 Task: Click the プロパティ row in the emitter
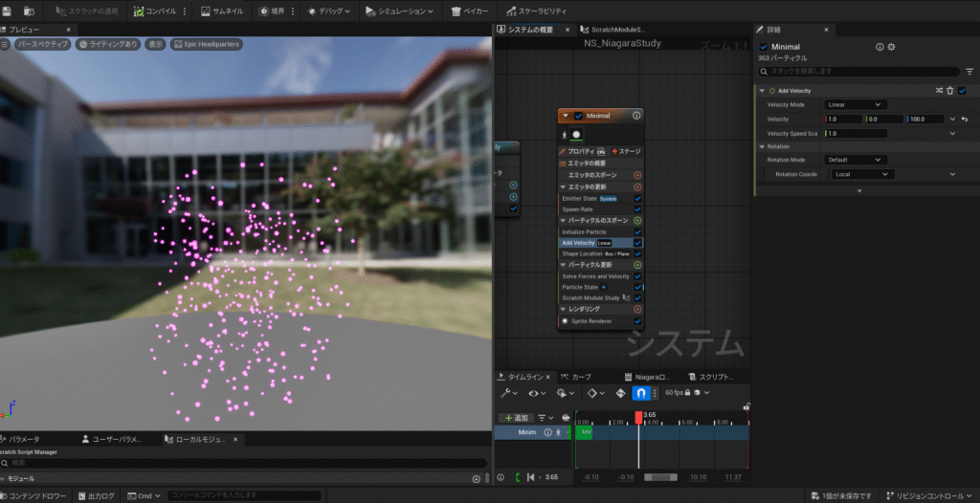(582, 151)
